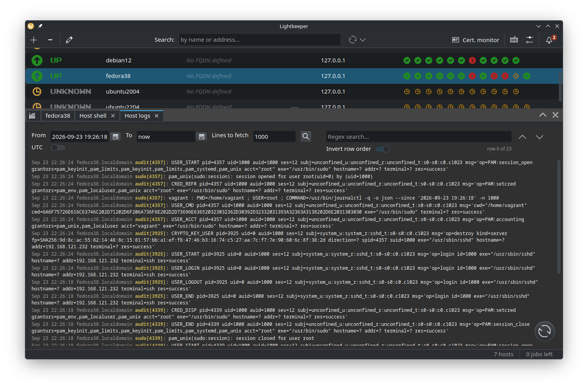The height and width of the screenshot is (389, 588).
Task: Open the To date calendar picker
Action: pos(202,136)
